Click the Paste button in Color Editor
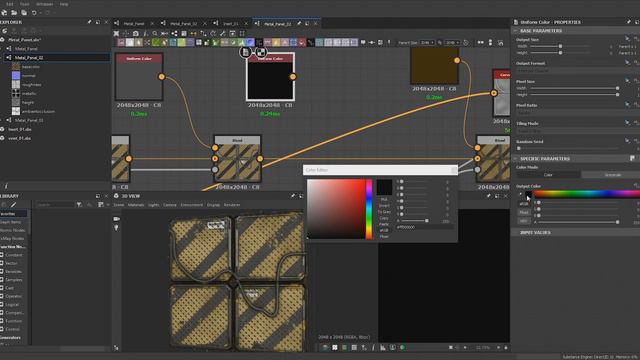 384,224
